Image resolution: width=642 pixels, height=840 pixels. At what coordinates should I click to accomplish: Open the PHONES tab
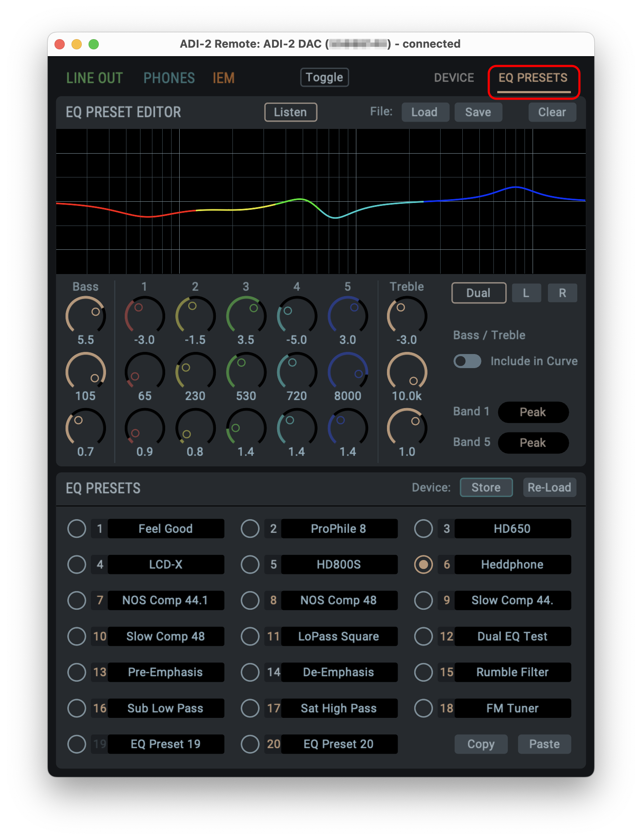[x=169, y=78]
